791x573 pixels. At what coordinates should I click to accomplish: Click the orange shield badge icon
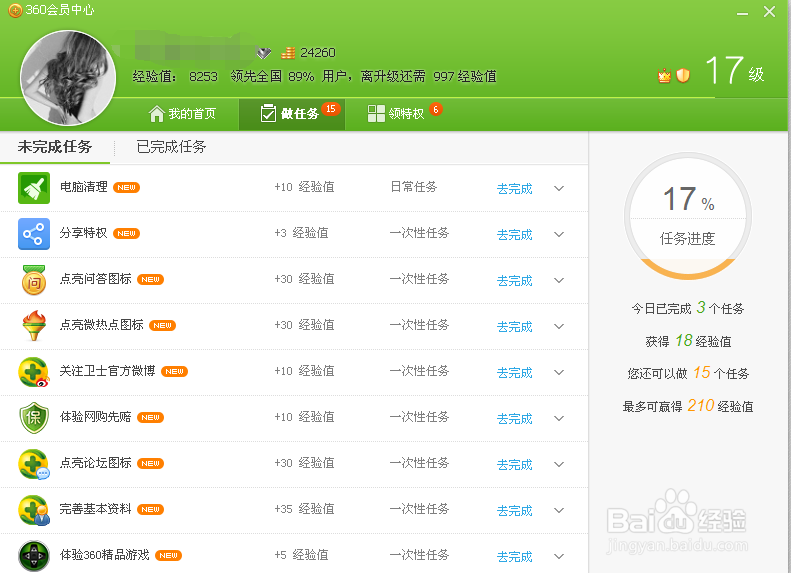(683, 76)
